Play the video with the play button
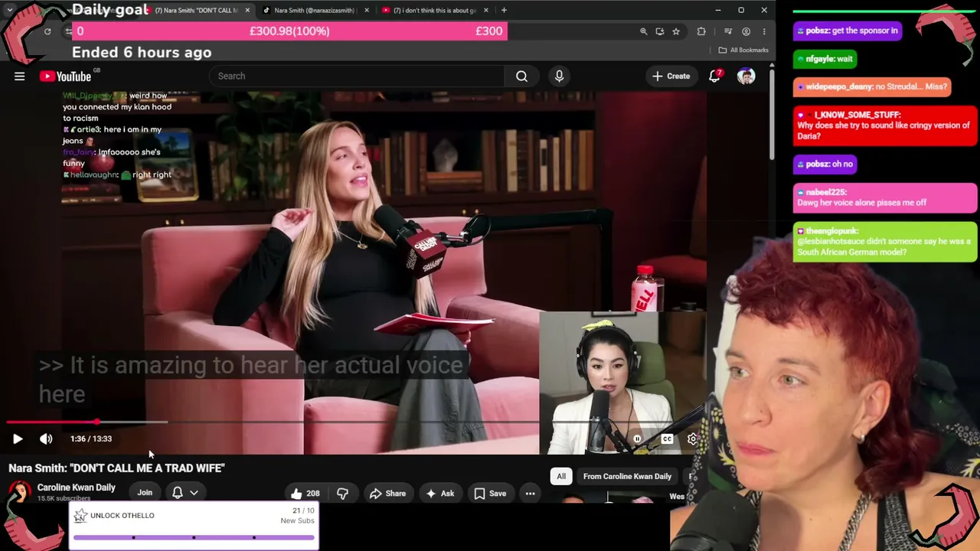Image resolution: width=980 pixels, height=551 pixels. coord(18,439)
